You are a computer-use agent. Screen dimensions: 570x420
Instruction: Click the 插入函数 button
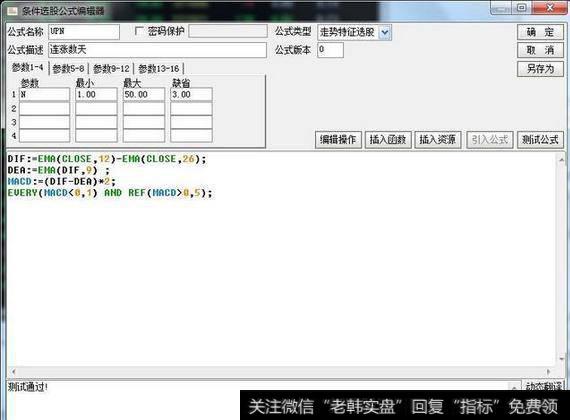pos(388,140)
